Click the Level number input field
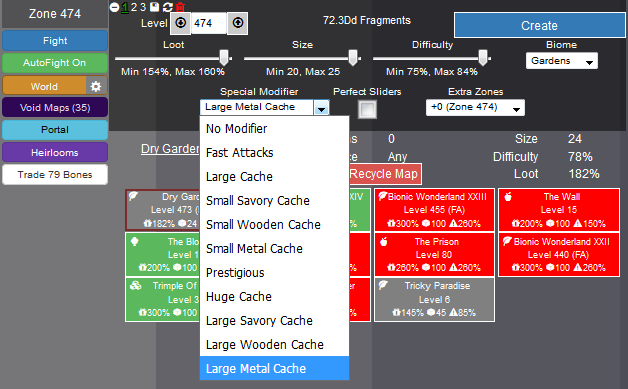628x389 pixels. (x=209, y=23)
